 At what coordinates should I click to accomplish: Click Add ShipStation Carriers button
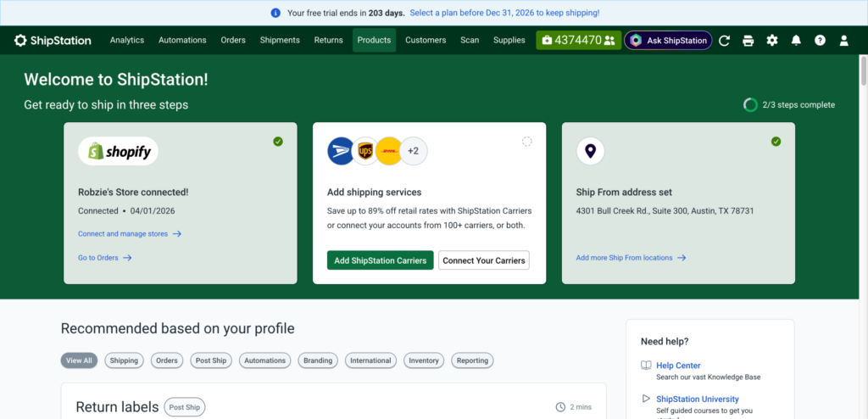point(381,260)
